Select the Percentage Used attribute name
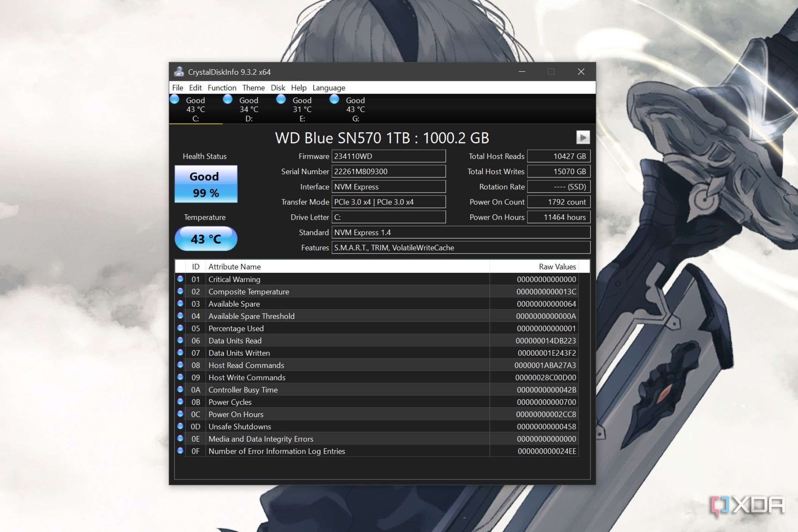This screenshot has width=798, height=532. (236, 328)
